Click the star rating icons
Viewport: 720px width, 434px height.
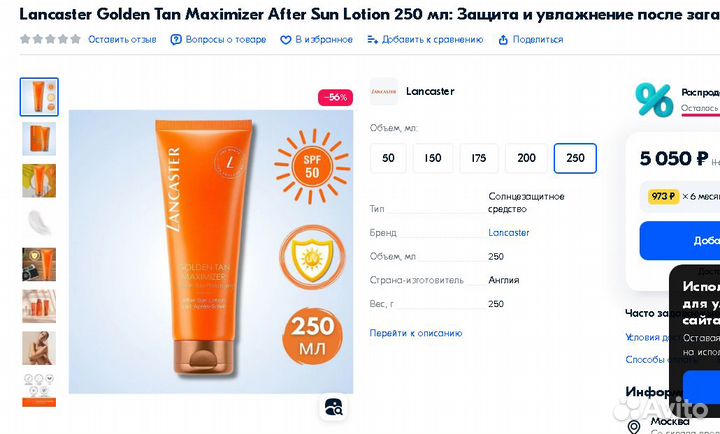(50, 39)
